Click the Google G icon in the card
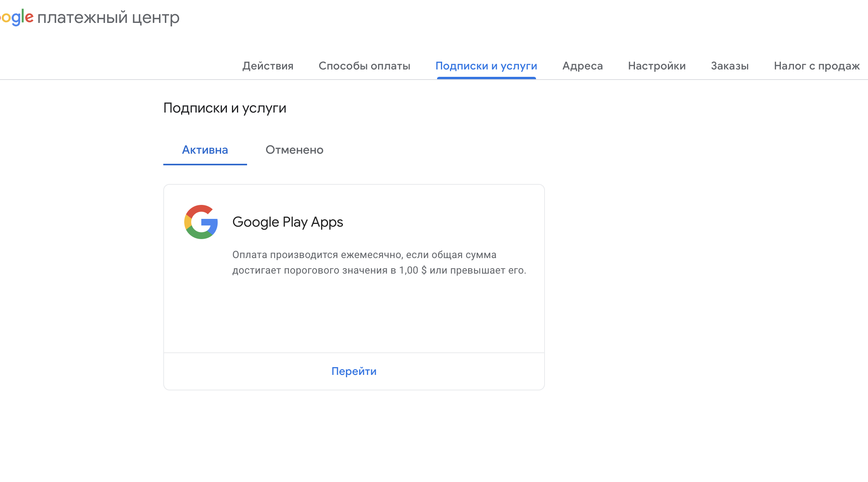This screenshot has width=868, height=482. 201,222
